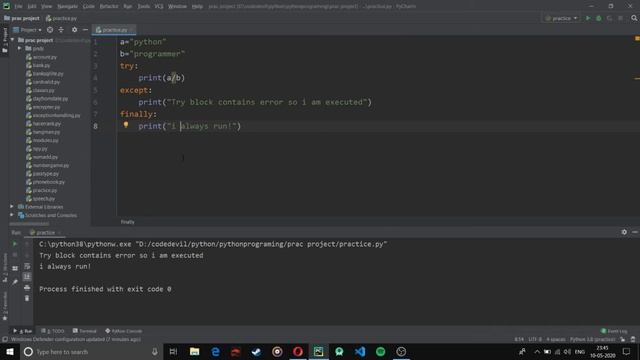640x360 pixels.
Task: Open the Navigate menu
Action: pos(67,7)
